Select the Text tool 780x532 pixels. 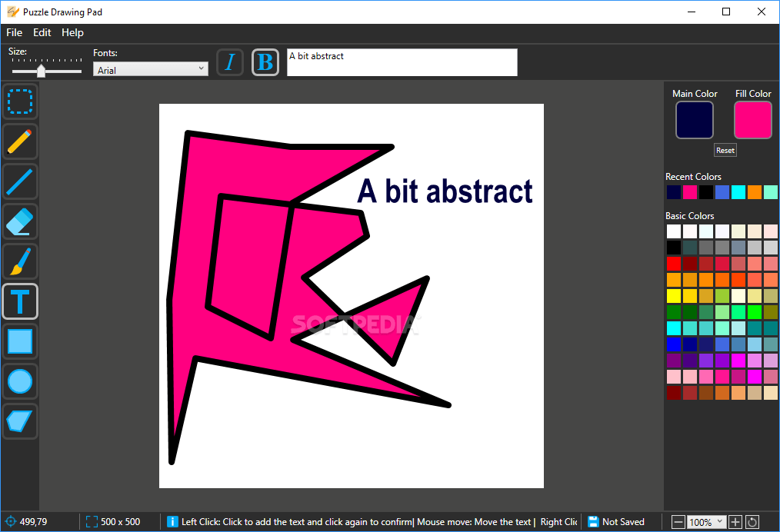(x=20, y=301)
